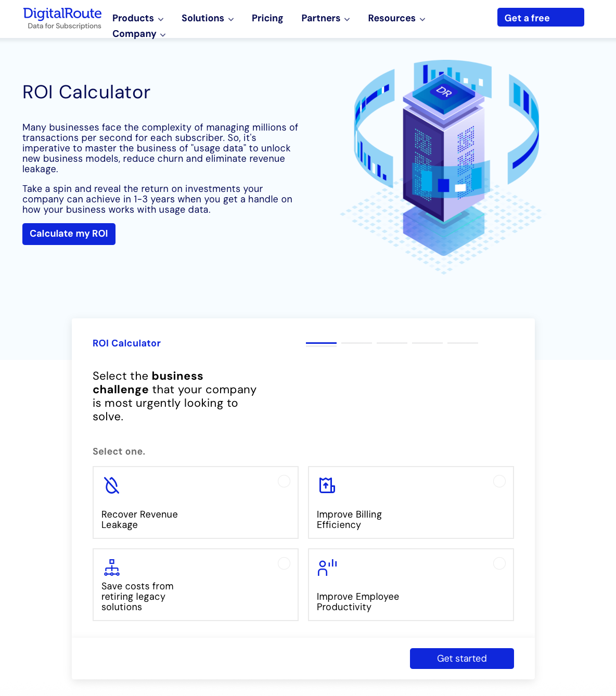Click the DigitalRoute logo

[x=62, y=18]
